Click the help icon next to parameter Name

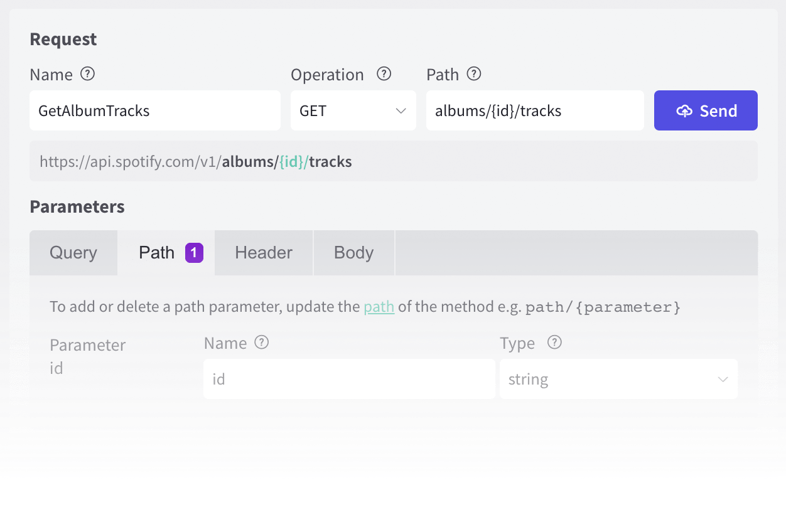pos(261,343)
